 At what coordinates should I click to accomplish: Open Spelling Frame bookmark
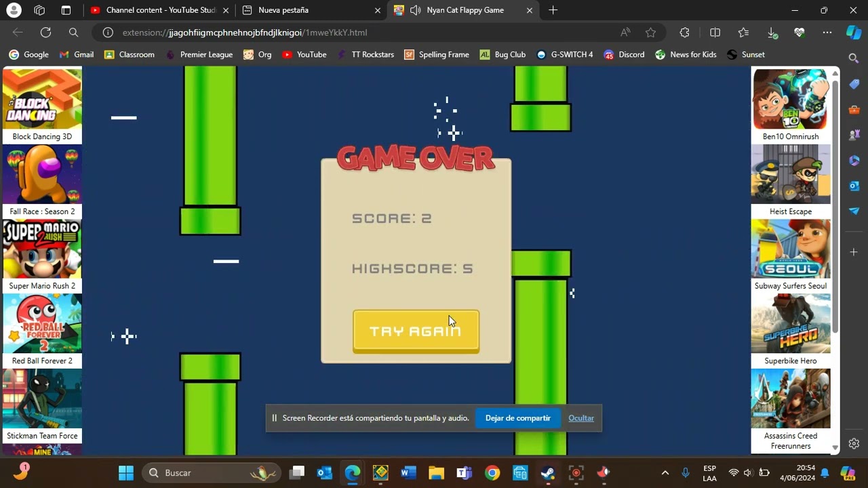[437, 55]
